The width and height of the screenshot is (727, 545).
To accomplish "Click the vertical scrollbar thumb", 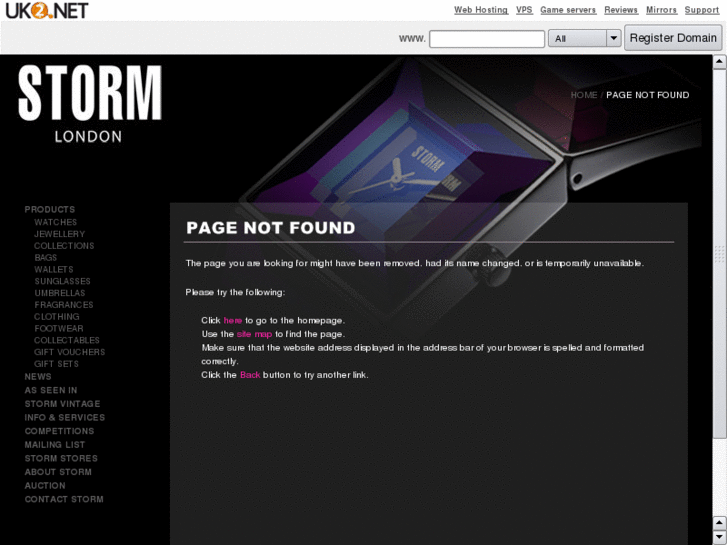I will coord(719,253).
